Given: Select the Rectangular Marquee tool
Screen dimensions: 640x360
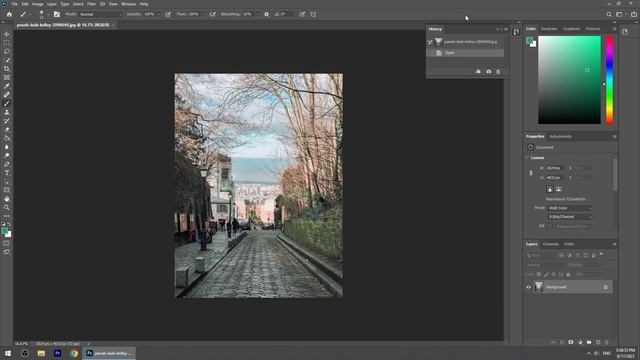Looking at the screenshot, I should (x=7, y=43).
